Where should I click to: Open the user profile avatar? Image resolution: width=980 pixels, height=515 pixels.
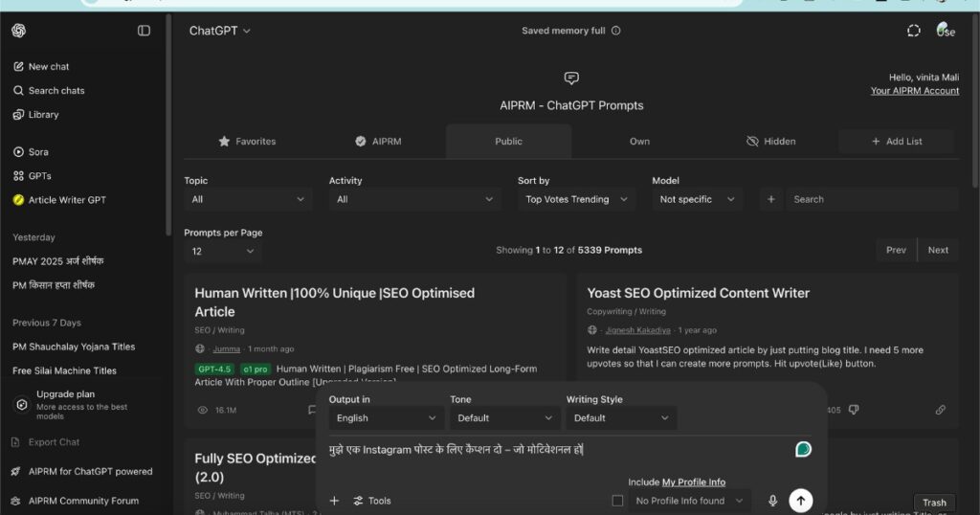click(x=945, y=30)
